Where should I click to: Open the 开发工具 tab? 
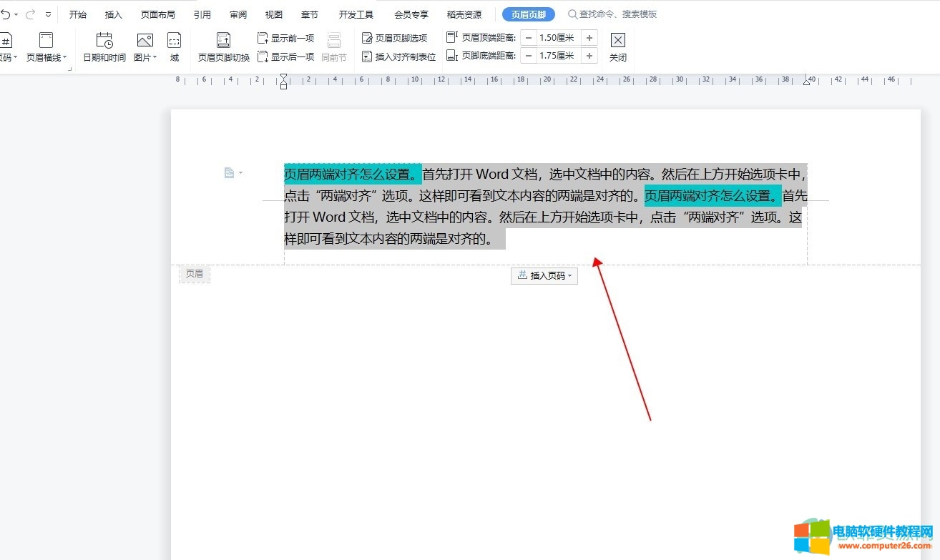pyautogui.click(x=356, y=14)
